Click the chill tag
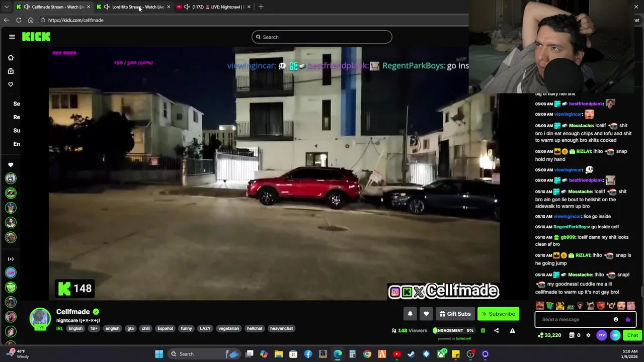The image size is (644, 362). coord(145,328)
